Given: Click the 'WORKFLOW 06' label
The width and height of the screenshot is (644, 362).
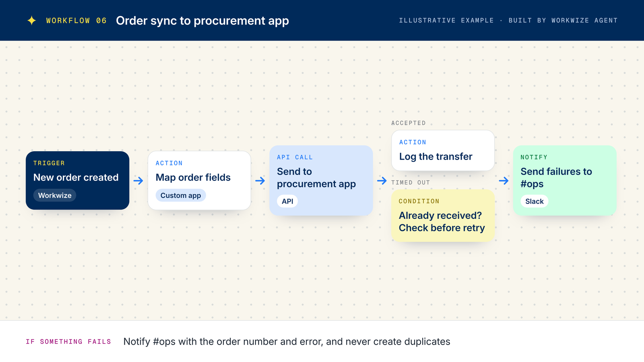Looking at the screenshot, I should pos(76,21).
